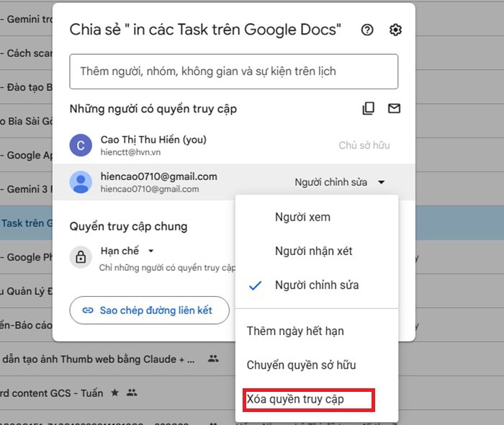This screenshot has height=425, width=504.
Task: Click dialog title Chia sẻ text
Action: tap(205, 30)
